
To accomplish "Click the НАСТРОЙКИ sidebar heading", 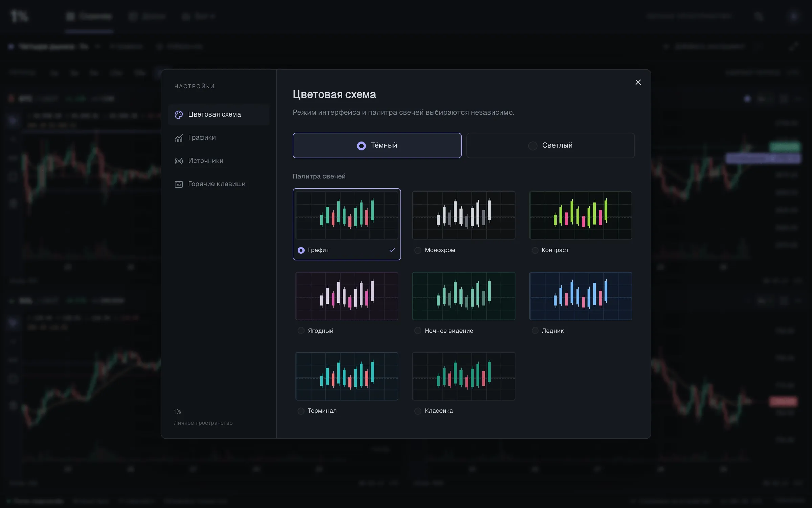I will tap(195, 86).
